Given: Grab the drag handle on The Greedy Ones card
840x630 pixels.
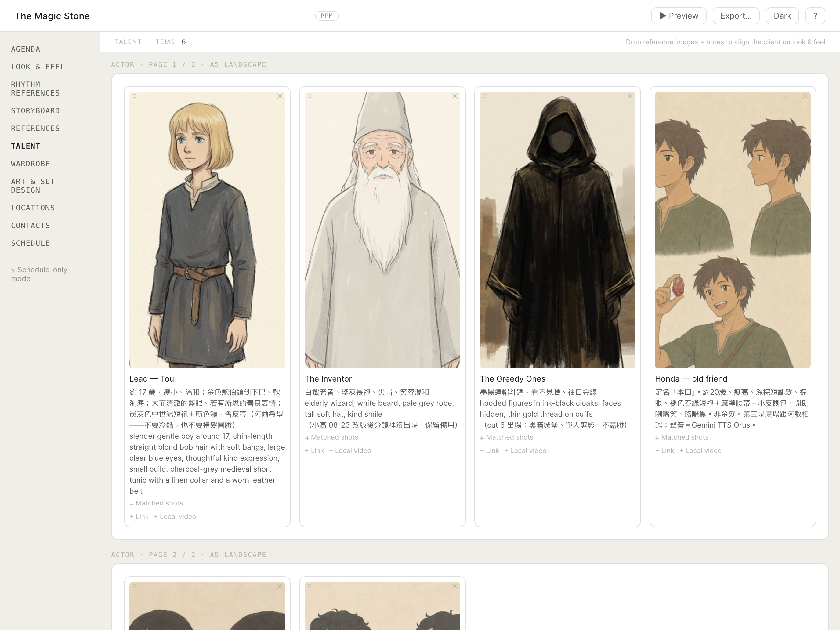Looking at the screenshot, I should tap(485, 96).
